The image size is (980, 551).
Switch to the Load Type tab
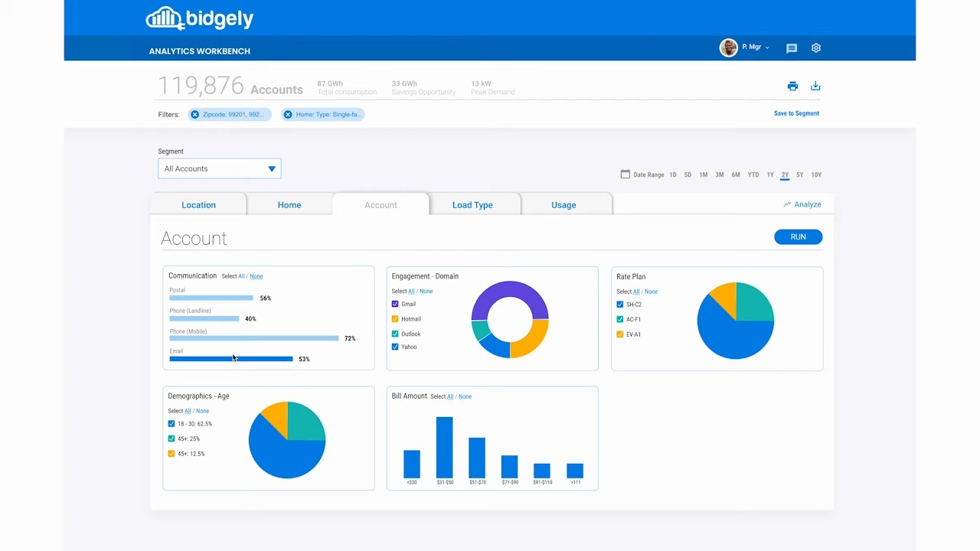pos(472,204)
